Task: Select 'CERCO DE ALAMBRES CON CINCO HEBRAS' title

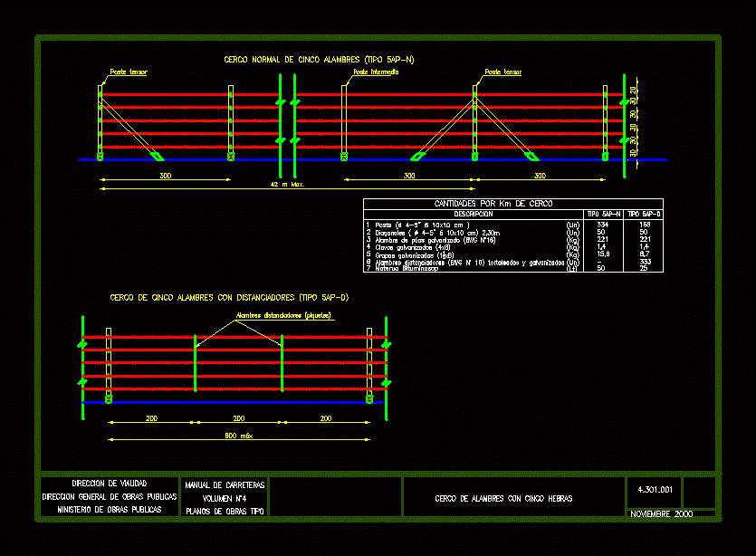Action: [503, 498]
